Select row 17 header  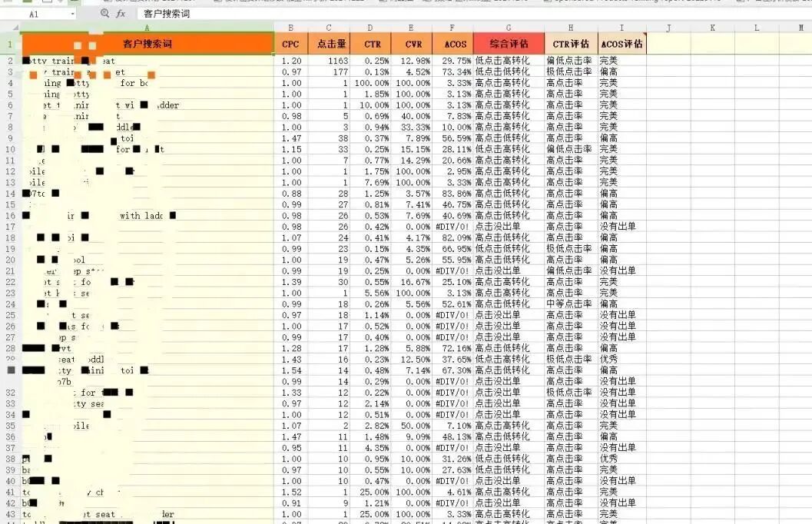10,226
